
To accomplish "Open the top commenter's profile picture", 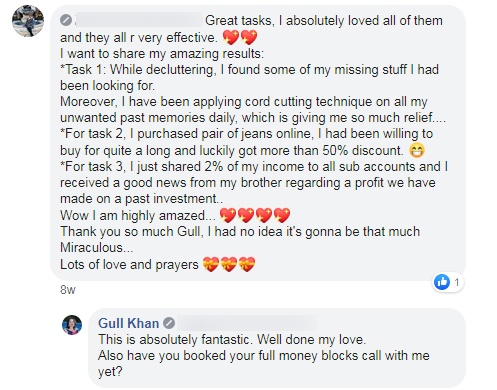I will click(28, 21).
